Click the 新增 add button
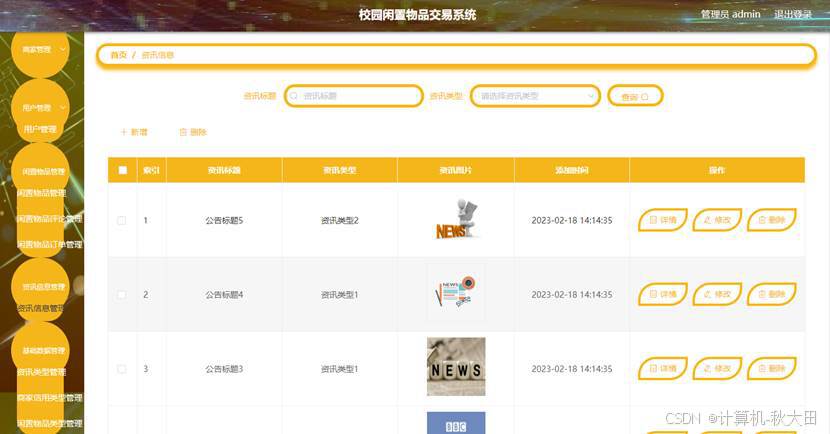 [134, 132]
